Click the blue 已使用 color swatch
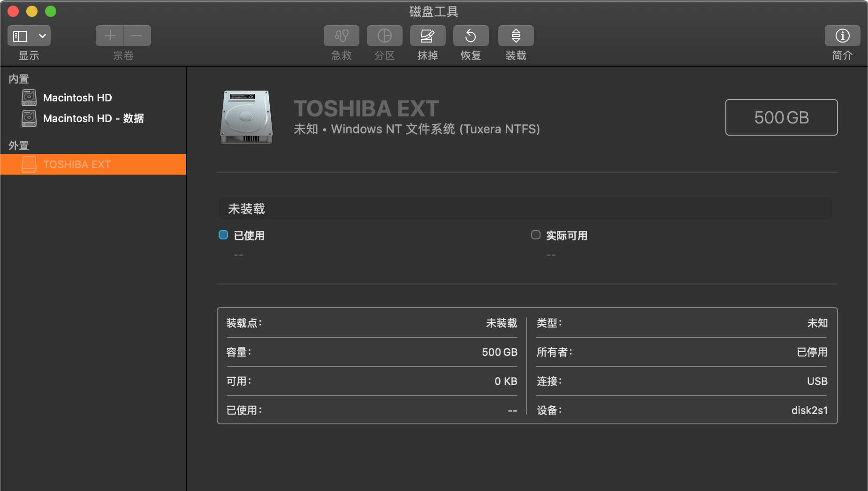The image size is (868, 491). [223, 235]
